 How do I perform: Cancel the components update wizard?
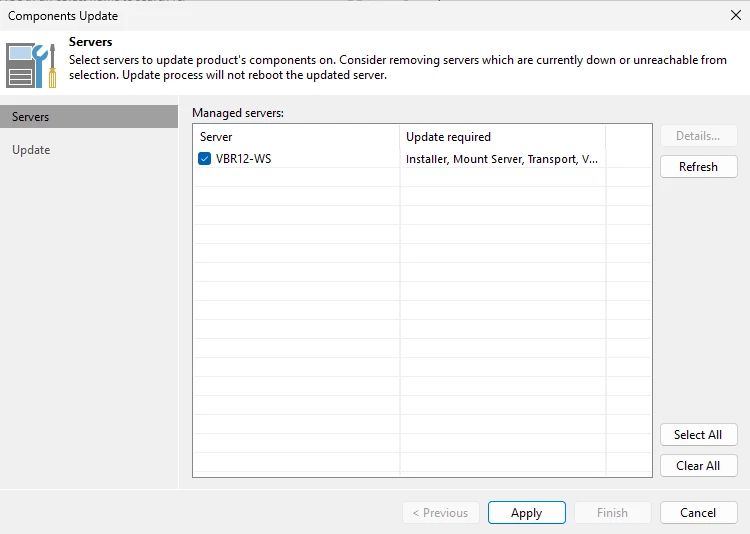(698, 512)
